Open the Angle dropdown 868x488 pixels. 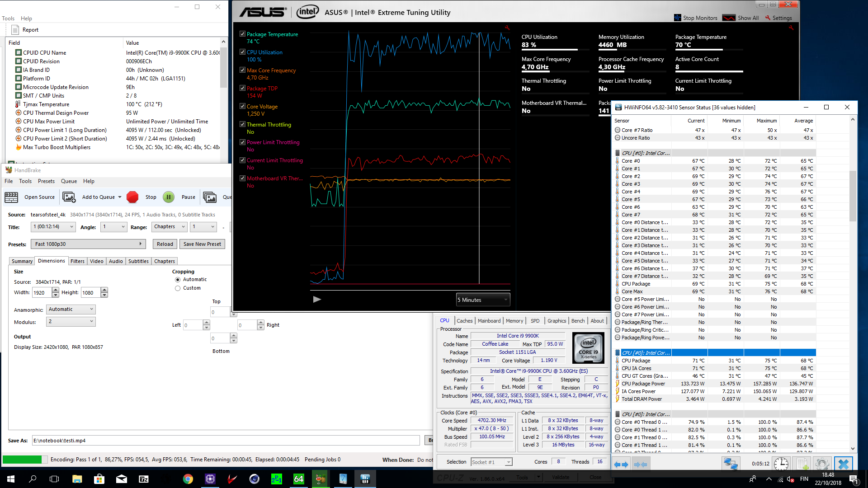click(114, 227)
